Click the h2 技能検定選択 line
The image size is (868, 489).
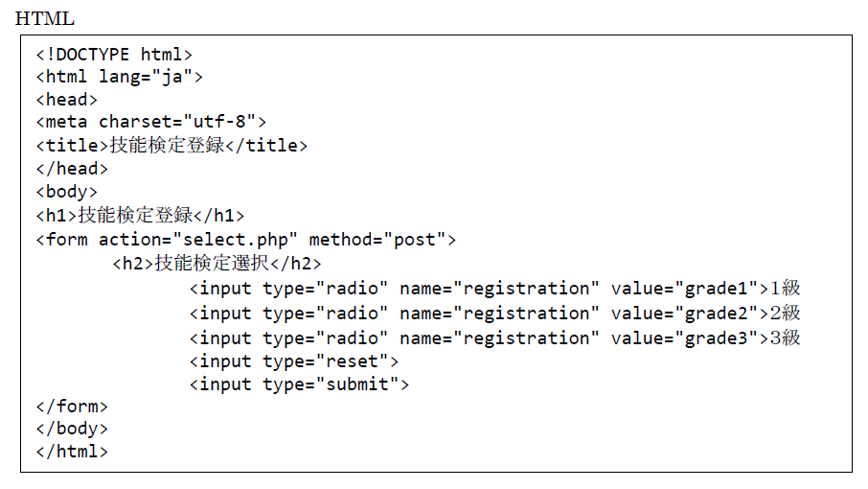tap(217, 263)
